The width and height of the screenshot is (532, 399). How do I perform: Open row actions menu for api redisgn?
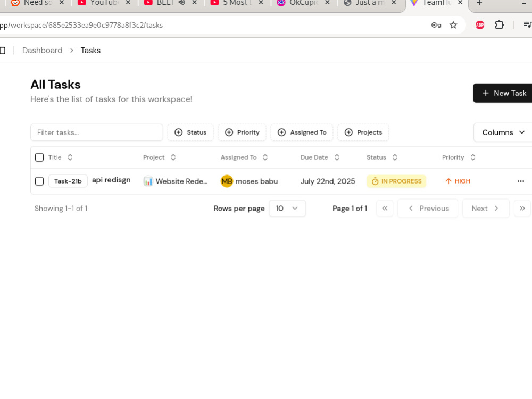pyautogui.click(x=520, y=181)
